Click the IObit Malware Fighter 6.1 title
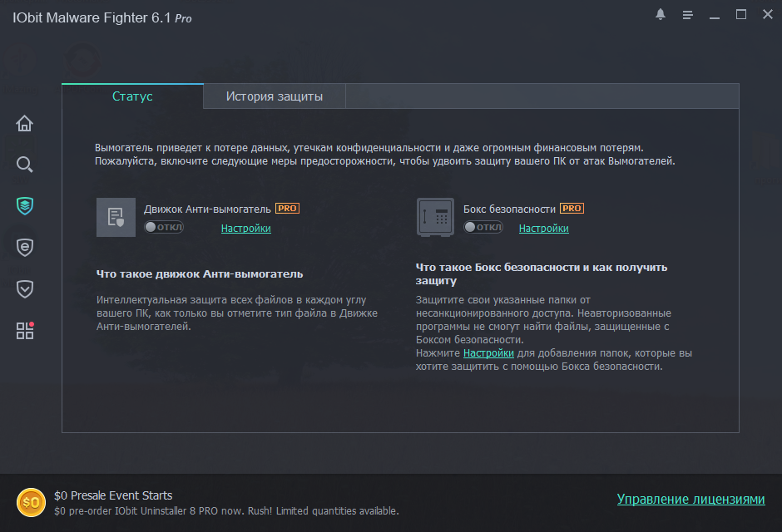The image size is (782, 532). (x=102, y=18)
